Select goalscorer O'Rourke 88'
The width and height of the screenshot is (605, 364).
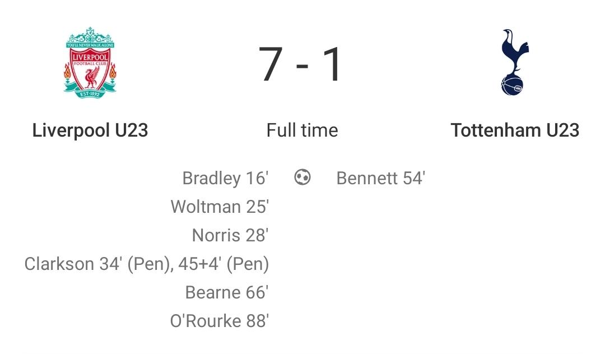[219, 321]
